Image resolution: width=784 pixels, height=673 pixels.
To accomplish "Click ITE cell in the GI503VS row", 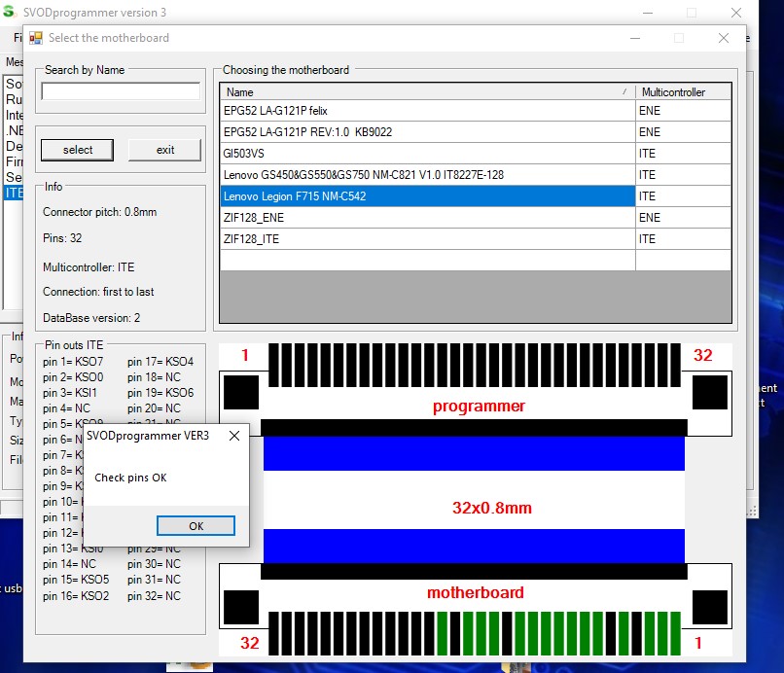I will pyautogui.click(x=683, y=154).
